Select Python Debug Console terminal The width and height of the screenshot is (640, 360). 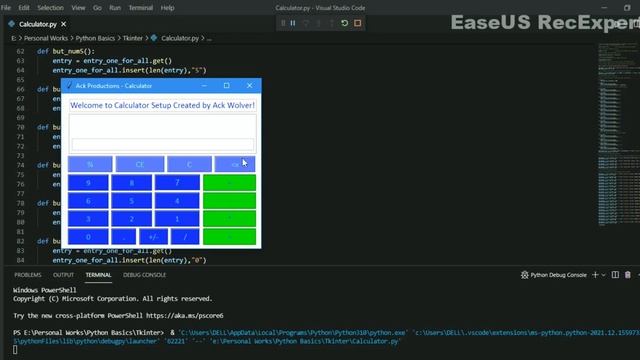tap(554, 275)
